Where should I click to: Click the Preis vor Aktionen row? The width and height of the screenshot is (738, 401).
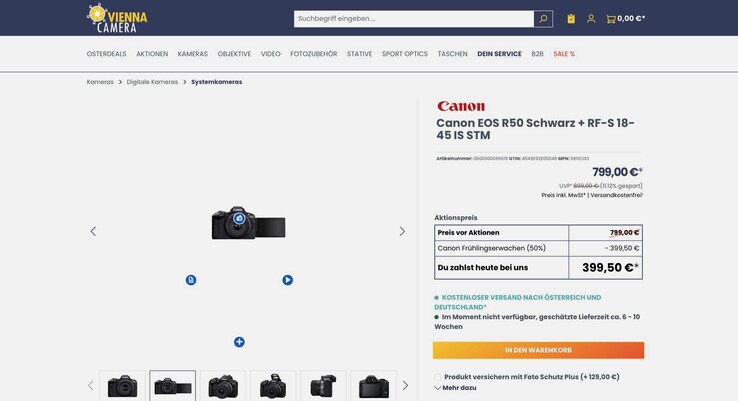538,233
